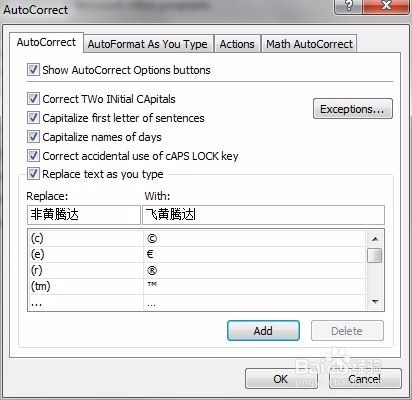Screen dimensions: 412x400
Task: Add the new AutoCorrect entry
Action: pyautogui.click(x=263, y=331)
